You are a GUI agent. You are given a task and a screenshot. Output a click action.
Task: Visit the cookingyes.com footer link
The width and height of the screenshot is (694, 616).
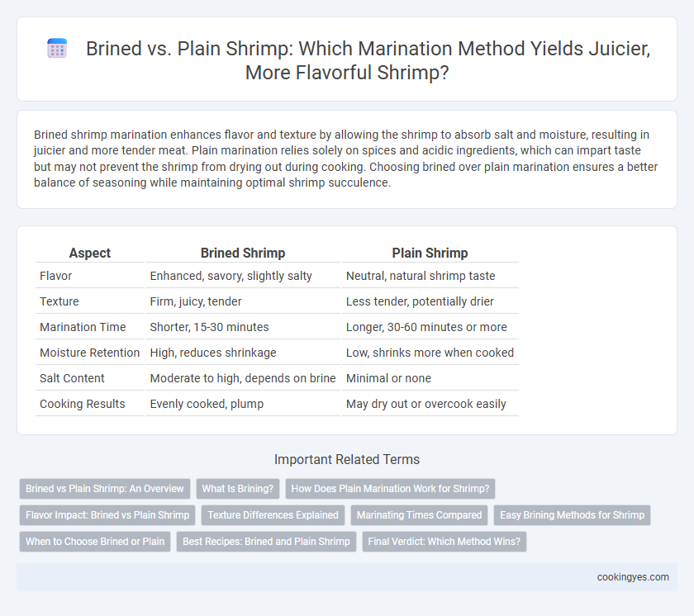point(633,577)
